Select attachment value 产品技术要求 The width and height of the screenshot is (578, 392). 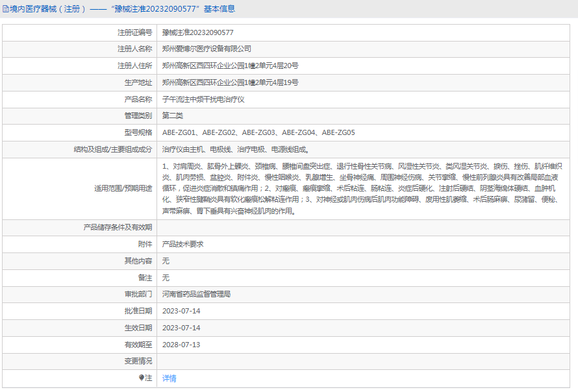pos(183,244)
